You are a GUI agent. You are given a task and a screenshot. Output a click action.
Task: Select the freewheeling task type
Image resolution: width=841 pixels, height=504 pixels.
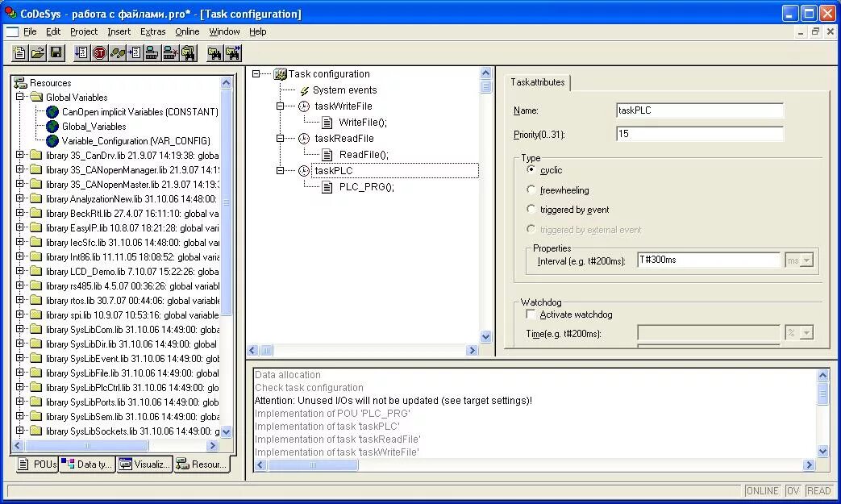coord(531,190)
